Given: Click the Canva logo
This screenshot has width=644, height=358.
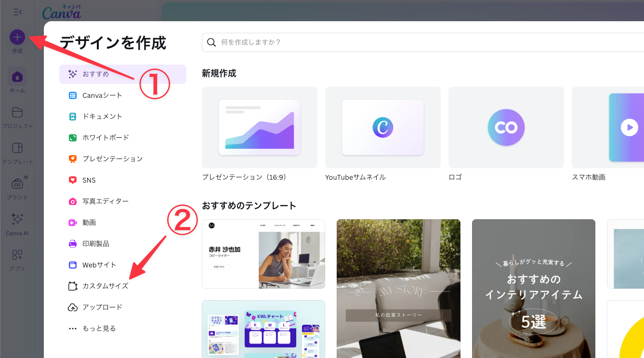Looking at the screenshot, I should pyautogui.click(x=62, y=12).
